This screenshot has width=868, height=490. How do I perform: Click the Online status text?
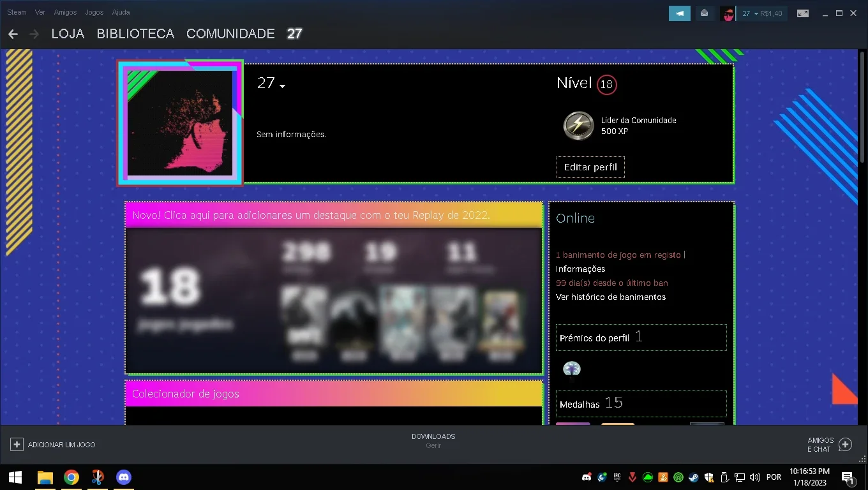pyautogui.click(x=575, y=218)
